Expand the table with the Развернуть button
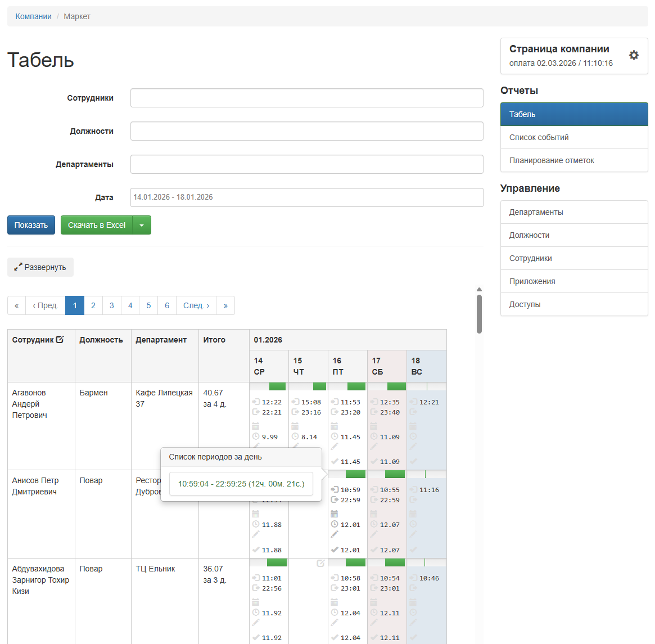The image size is (655, 644). point(40,267)
